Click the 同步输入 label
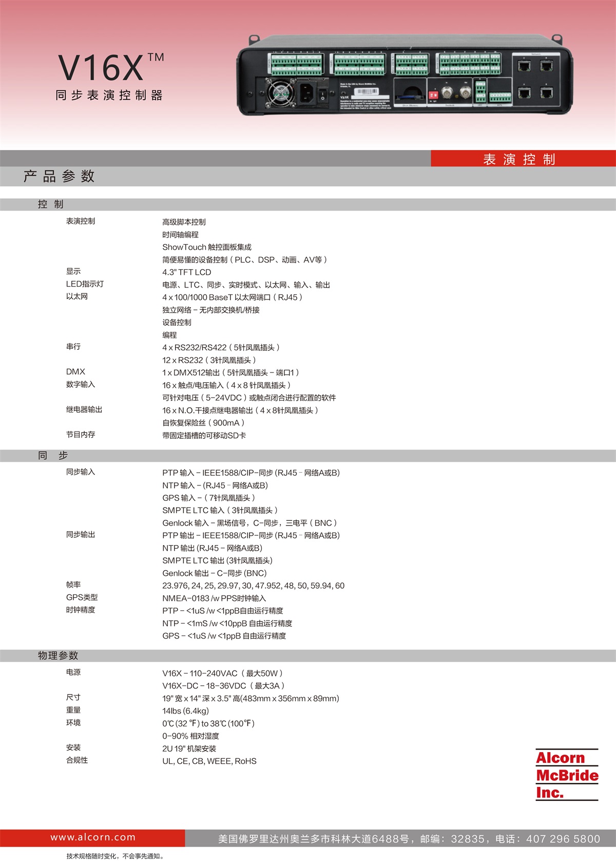The width and height of the screenshot is (616, 861). click(x=81, y=472)
